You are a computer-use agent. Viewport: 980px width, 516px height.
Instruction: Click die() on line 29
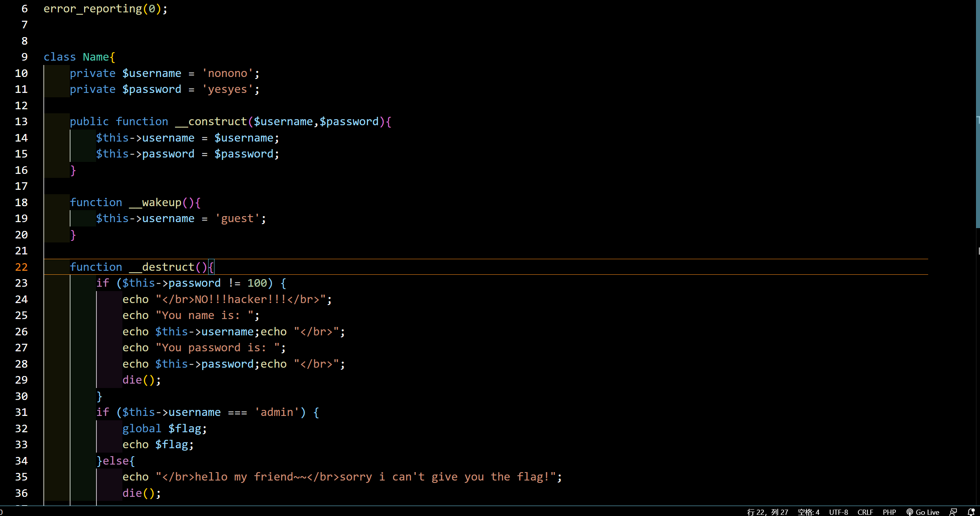tap(142, 380)
